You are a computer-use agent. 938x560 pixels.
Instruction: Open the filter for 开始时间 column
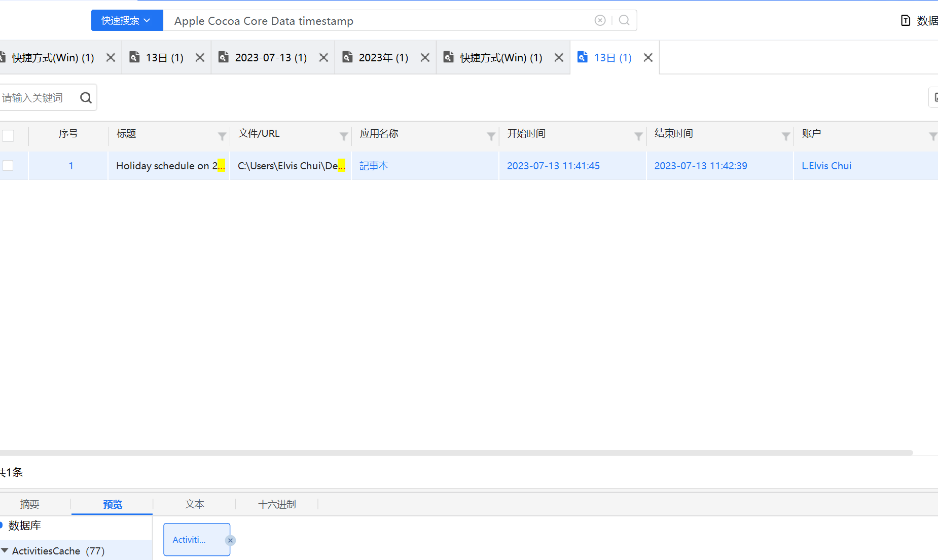tap(638, 136)
